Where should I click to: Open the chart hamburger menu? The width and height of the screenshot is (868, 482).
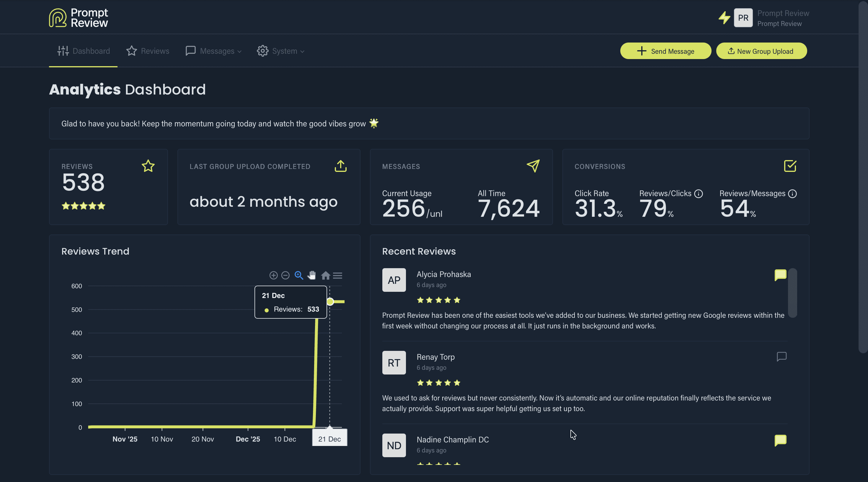(338, 275)
